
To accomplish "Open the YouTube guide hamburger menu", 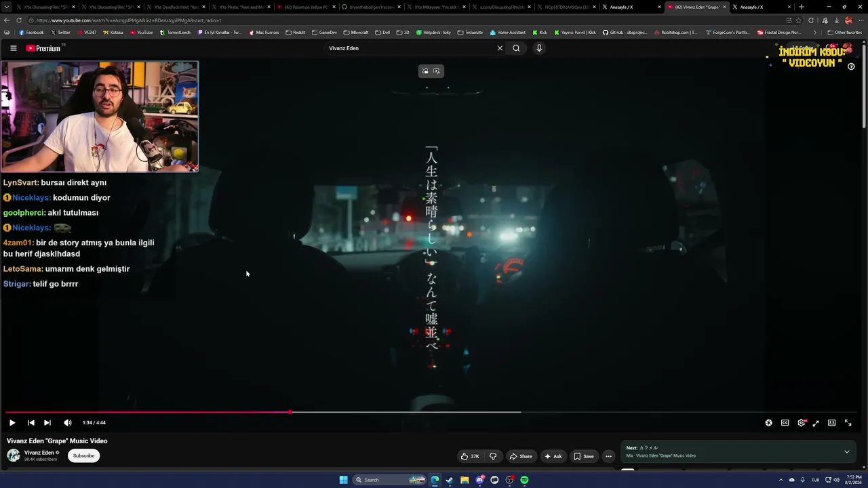I will [13, 48].
